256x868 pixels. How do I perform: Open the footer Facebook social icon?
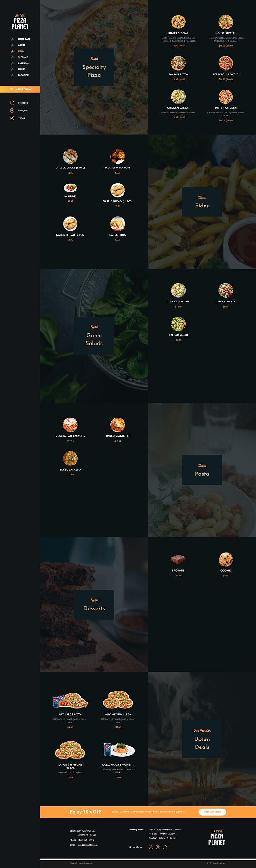click(151, 847)
